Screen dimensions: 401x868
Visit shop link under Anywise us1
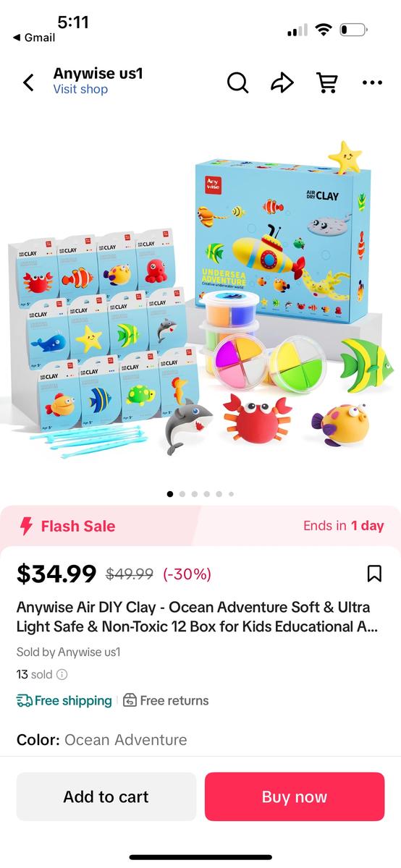[80, 89]
